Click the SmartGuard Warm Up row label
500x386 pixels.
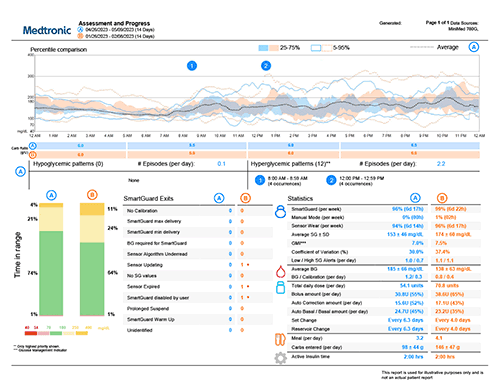[151, 319]
